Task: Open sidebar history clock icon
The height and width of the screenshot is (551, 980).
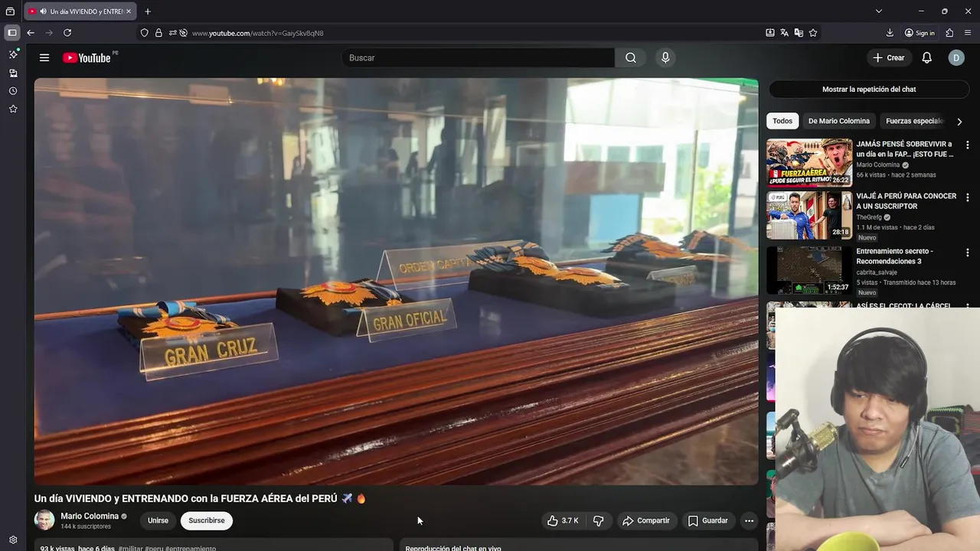Action: coord(13,91)
